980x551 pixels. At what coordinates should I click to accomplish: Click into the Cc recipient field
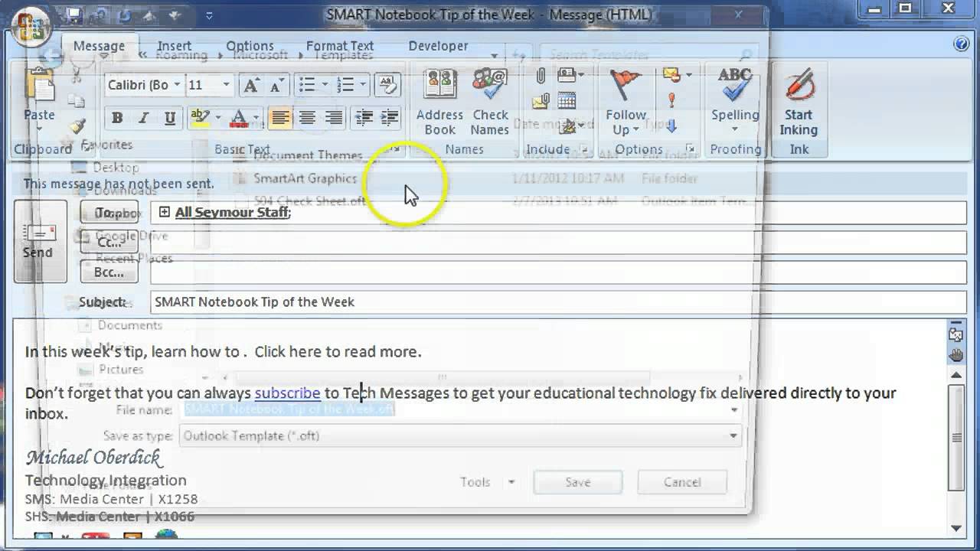[x=558, y=243]
